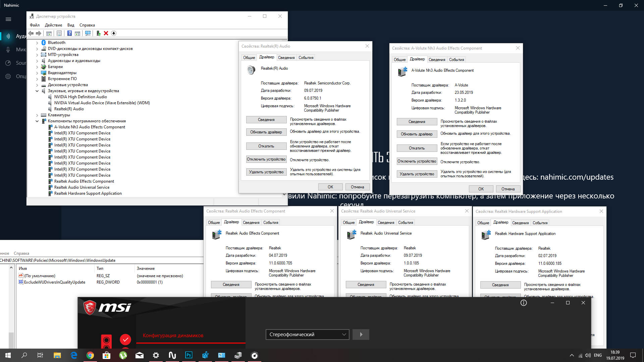Select the Sound Tracker icon in Nahimic sidebar
This screenshot has width=644, height=362.
(x=8, y=63)
